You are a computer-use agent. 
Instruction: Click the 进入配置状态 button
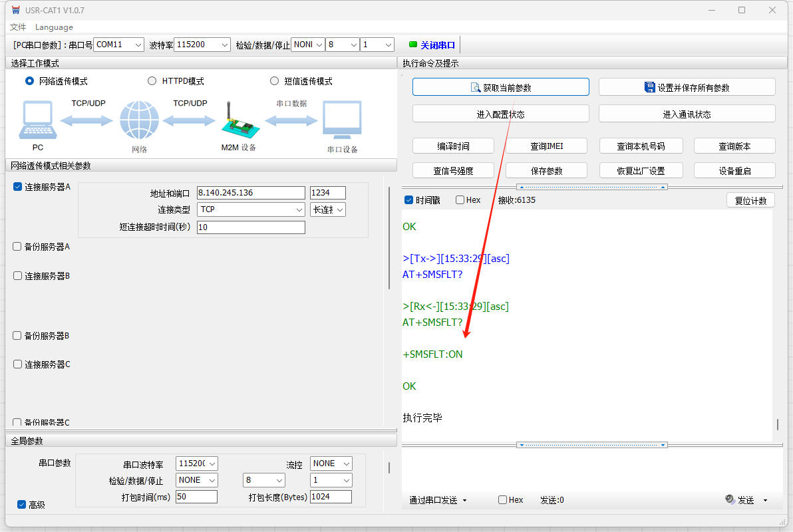(500, 114)
